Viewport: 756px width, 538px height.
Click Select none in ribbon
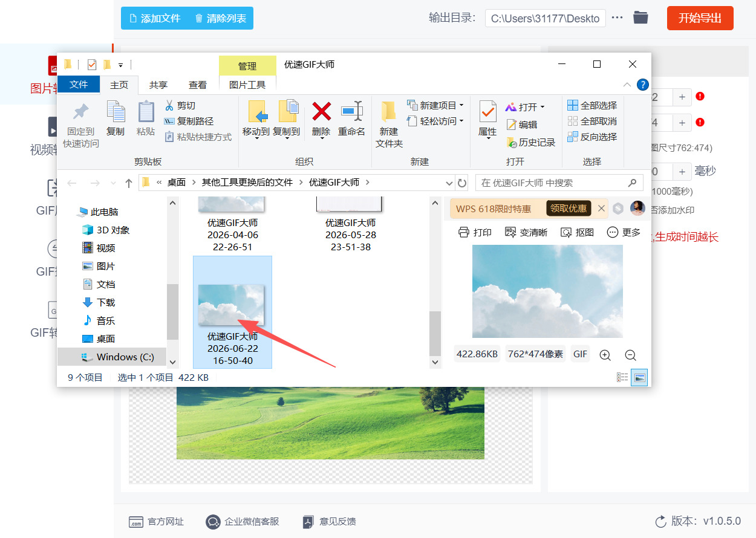tap(592, 121)
